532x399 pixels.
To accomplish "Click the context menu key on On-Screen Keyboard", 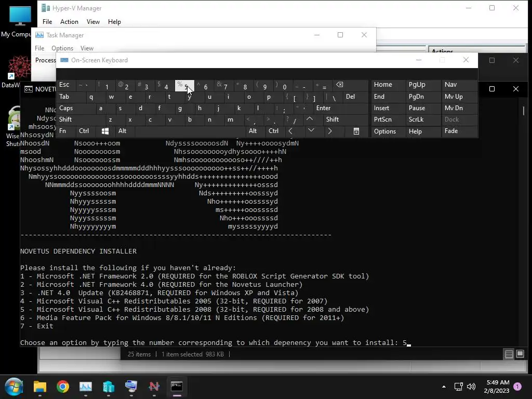I will pyautogui.click(x=356, y=131).
